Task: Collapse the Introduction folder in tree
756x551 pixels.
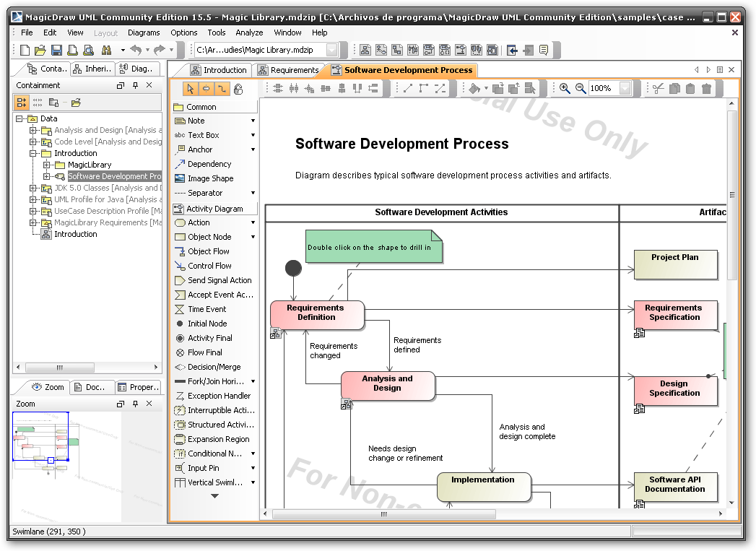Action: coord(33,153)
